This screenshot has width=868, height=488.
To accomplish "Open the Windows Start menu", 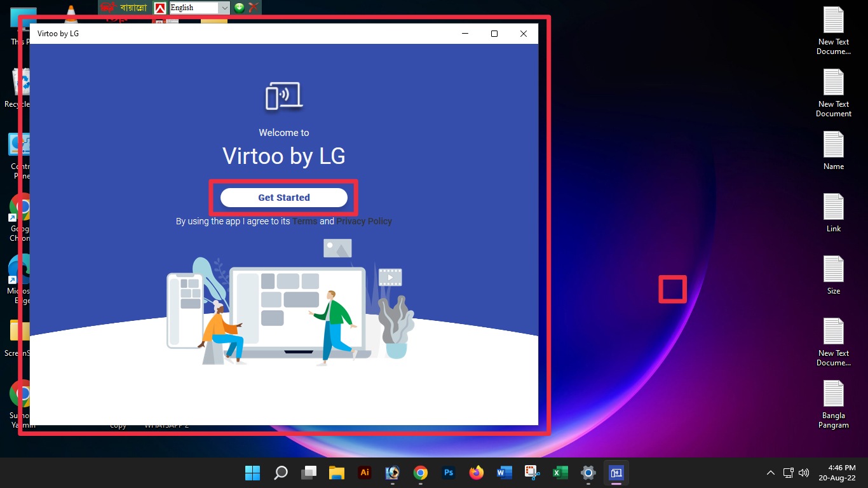I will (252, 473).
